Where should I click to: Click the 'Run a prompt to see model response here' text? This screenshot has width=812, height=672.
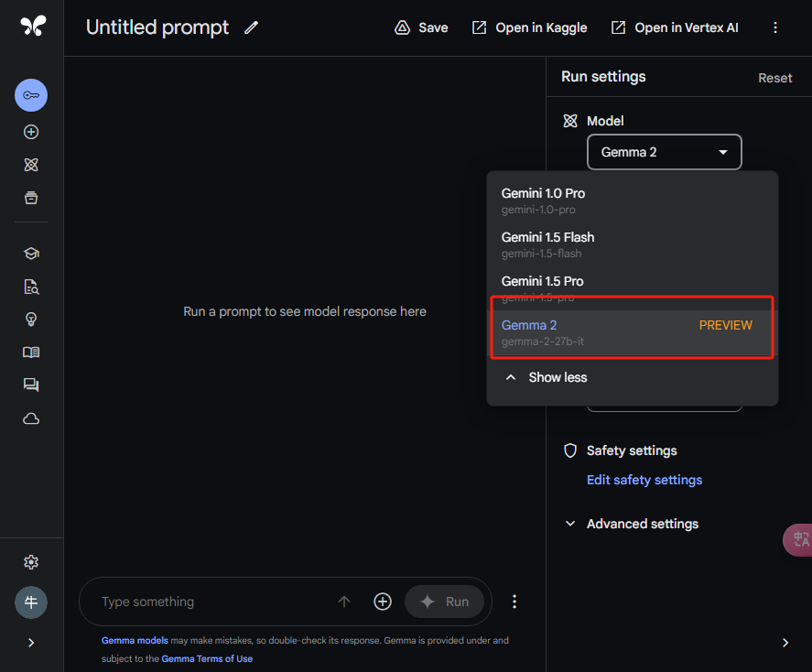305,311
